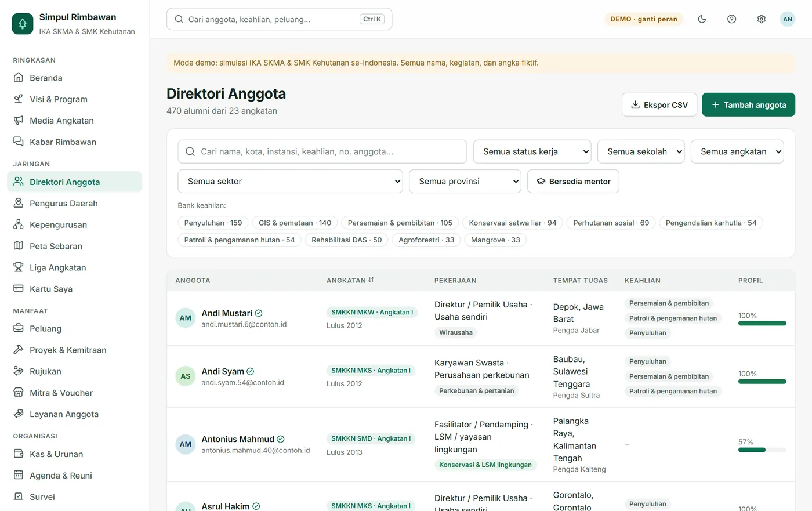Click Agenda & Reuni calendar icon
This screenshot has height=511, width=812.
19,476
